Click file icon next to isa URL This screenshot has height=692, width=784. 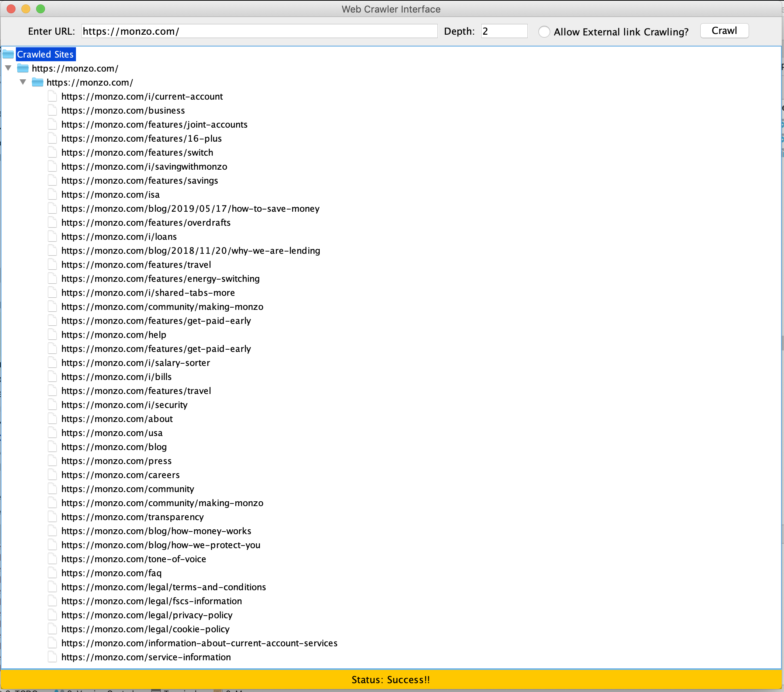(52, 194)
